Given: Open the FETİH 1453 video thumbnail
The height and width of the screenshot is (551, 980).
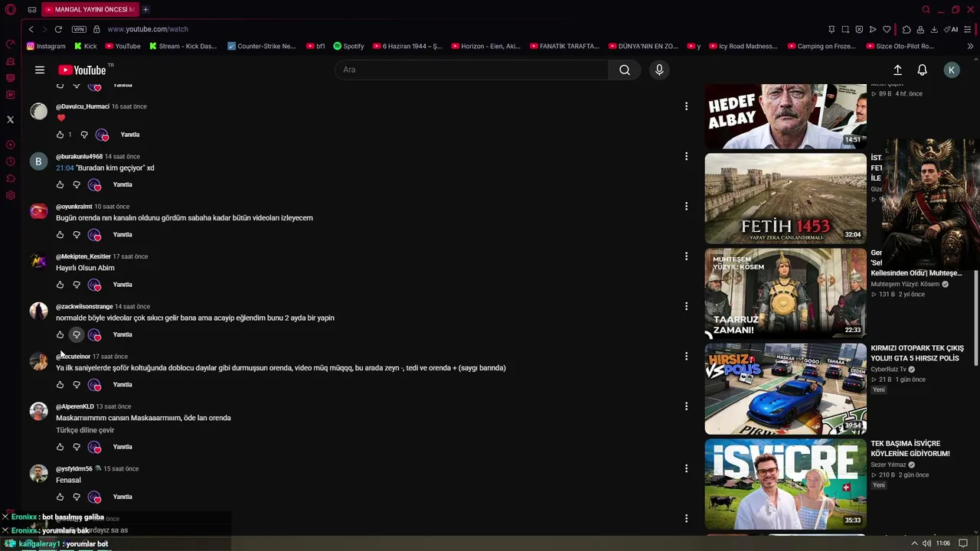Looking at the screenshot, I should 786,198.
